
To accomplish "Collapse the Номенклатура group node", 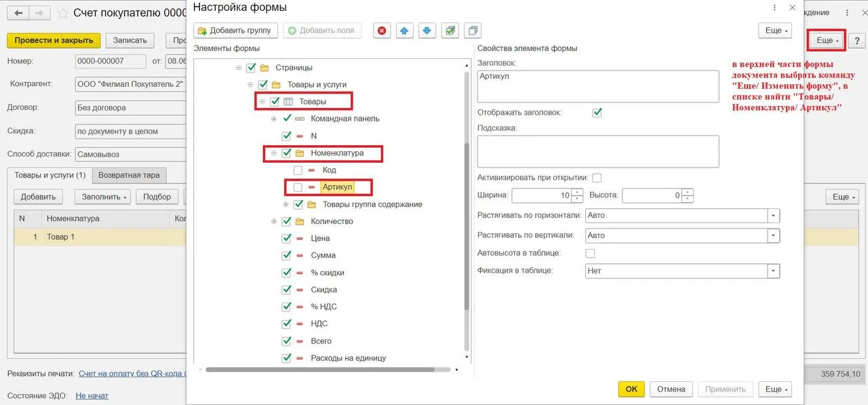I will pos(274,153).
